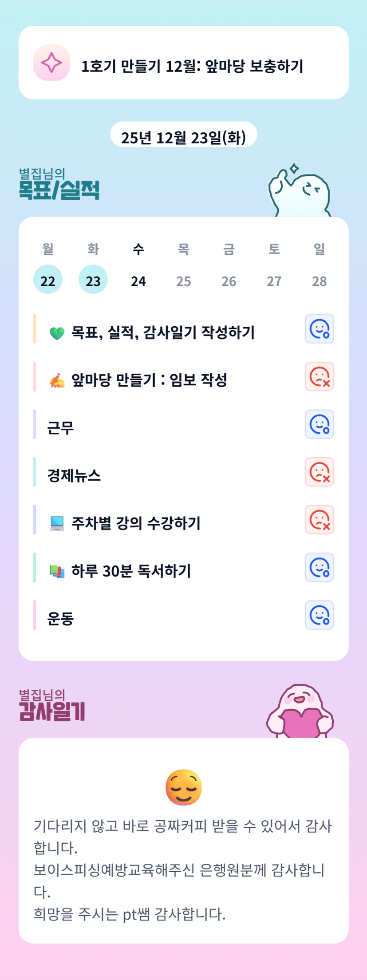Toggle status face for 앞마당 만들기 : 임보 작성

pyautogui.click(x=319, y=377)
